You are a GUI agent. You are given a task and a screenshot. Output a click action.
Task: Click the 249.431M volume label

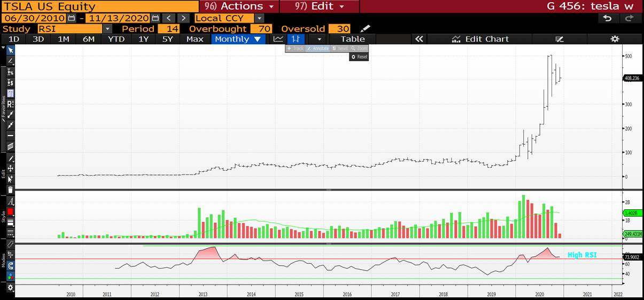pyautogui.click(x=632, y=234)
